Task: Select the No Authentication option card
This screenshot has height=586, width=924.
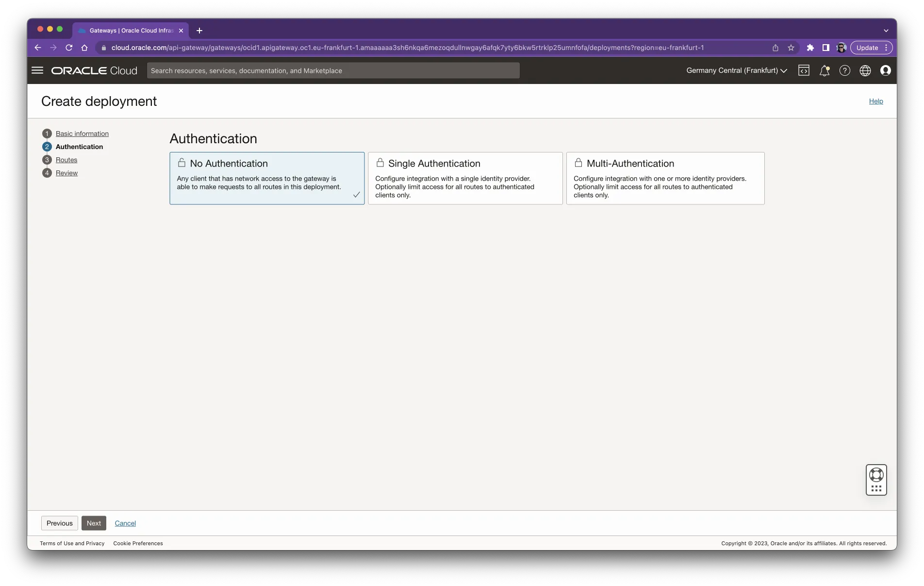Action: (x=267, y=178)
